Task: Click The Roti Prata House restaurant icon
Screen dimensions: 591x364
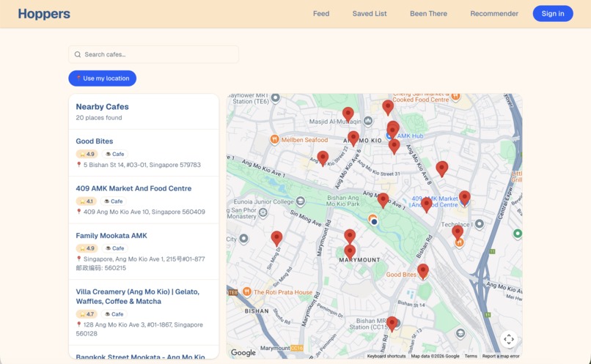Action: pyautogui.click(x=247, y=291)
